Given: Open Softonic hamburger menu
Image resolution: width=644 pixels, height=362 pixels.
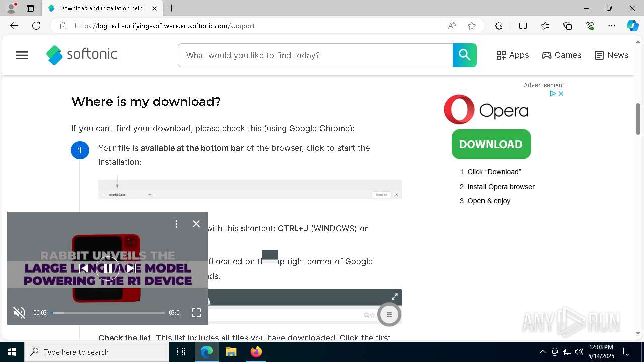Looking at the screenshot, I should click(22, 55).
